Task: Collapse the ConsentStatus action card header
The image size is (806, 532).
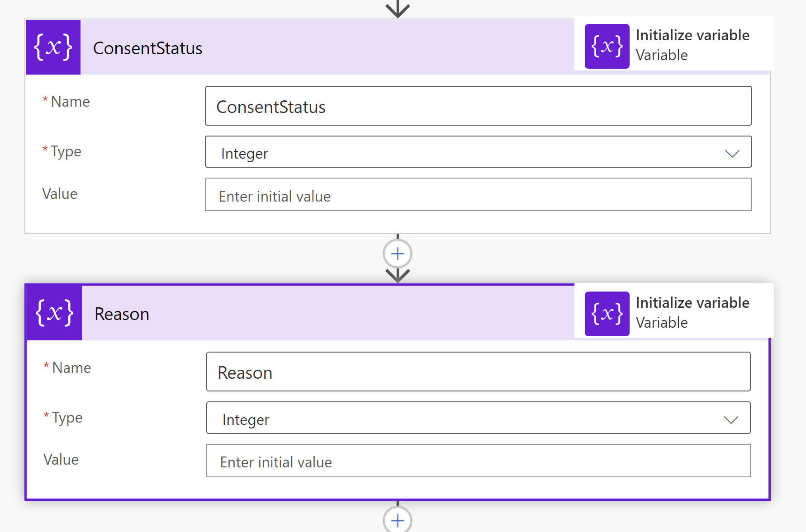Action: tap(317, 48)
